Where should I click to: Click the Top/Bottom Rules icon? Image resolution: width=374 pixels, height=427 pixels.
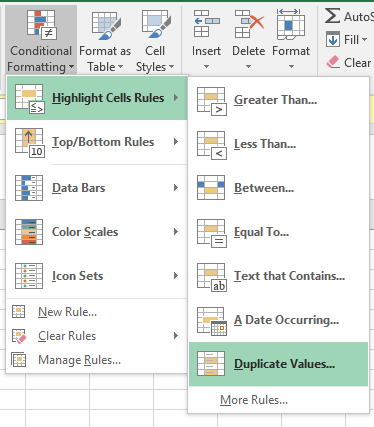[x=30, y=143]
